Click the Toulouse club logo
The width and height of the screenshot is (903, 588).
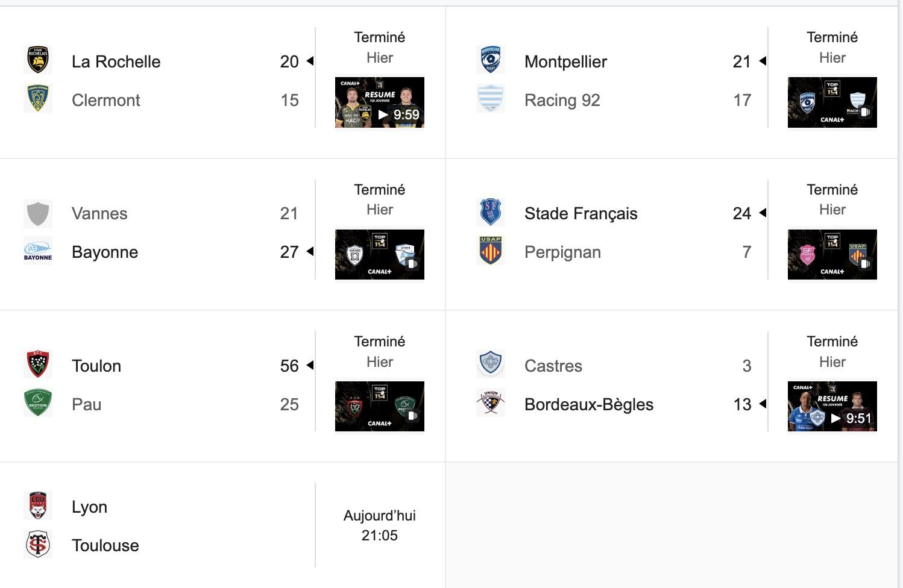pos(38,545)
